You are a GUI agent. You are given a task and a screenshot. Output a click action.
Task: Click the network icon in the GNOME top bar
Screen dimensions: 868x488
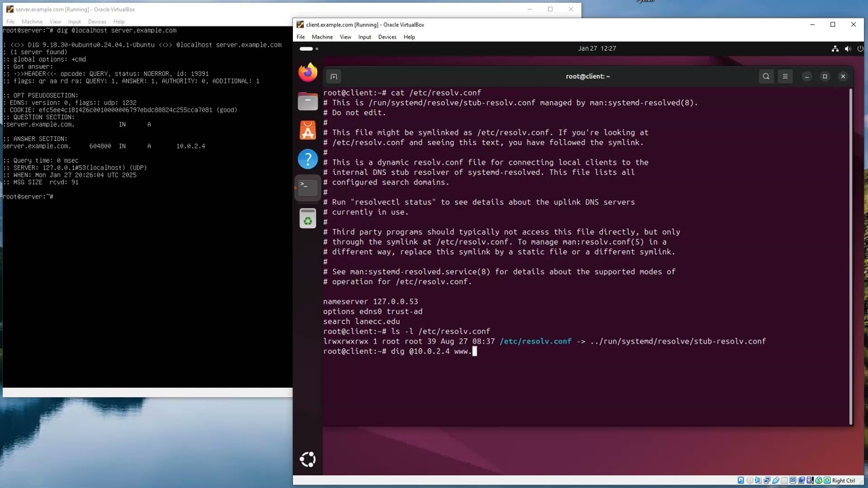[x=835, y=49]
